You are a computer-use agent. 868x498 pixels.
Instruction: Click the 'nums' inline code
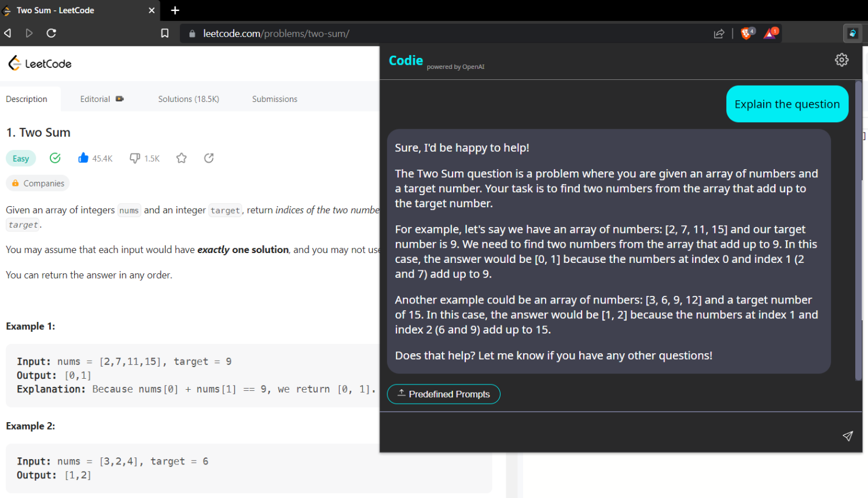pyautogui.click(x=129, y=210)
